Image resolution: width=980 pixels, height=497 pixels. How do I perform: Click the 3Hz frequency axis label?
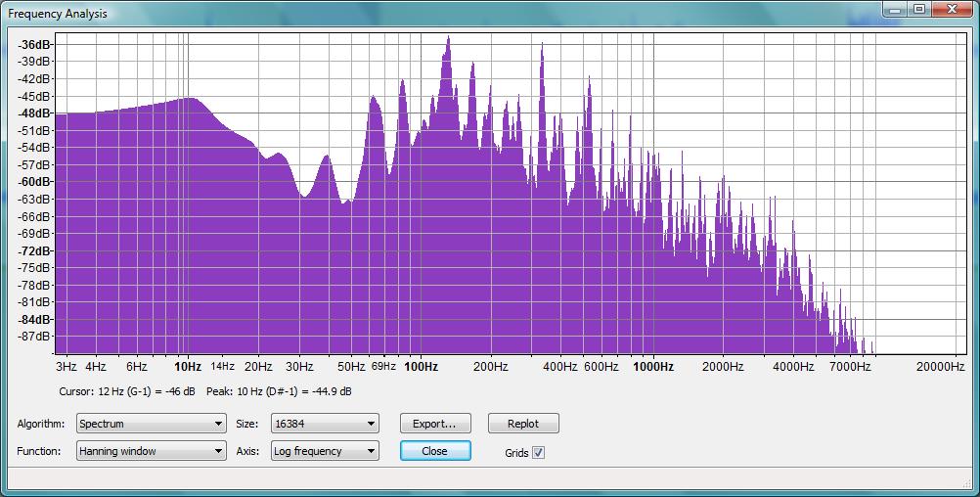coord(67,367)
